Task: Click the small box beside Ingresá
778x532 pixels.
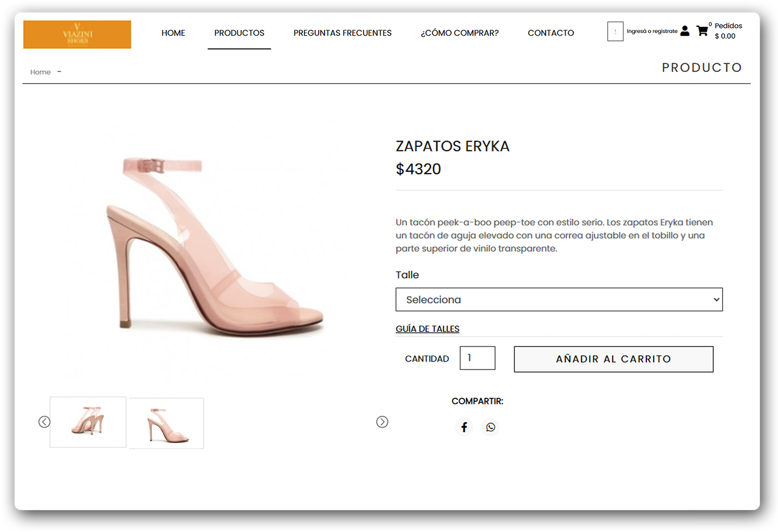Action: [x=615, y=31]
